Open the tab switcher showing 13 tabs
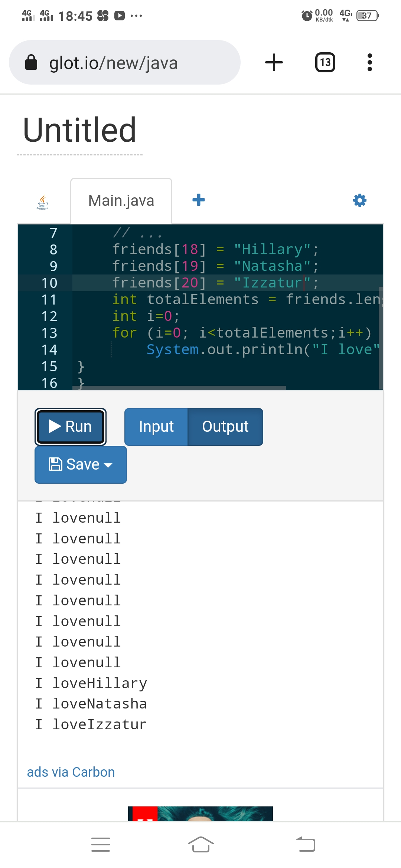This screenshot has width=401, height=868. coord(325,62)
